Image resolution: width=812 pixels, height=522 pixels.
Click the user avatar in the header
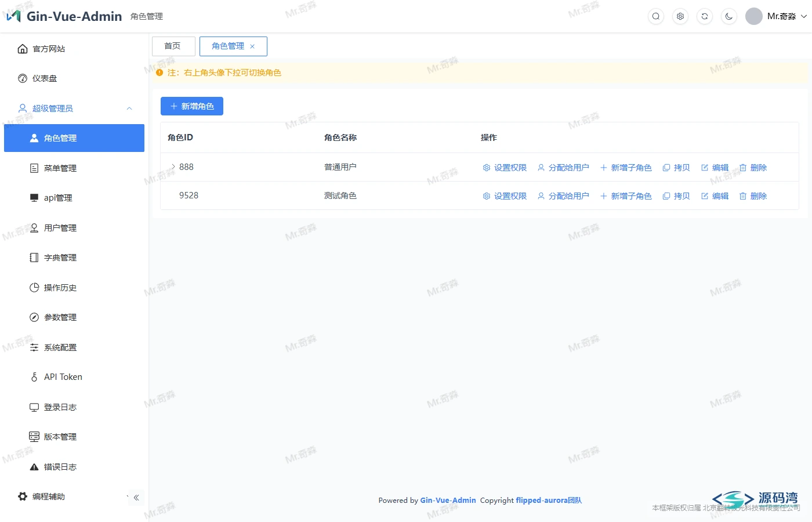click(754, 16)
